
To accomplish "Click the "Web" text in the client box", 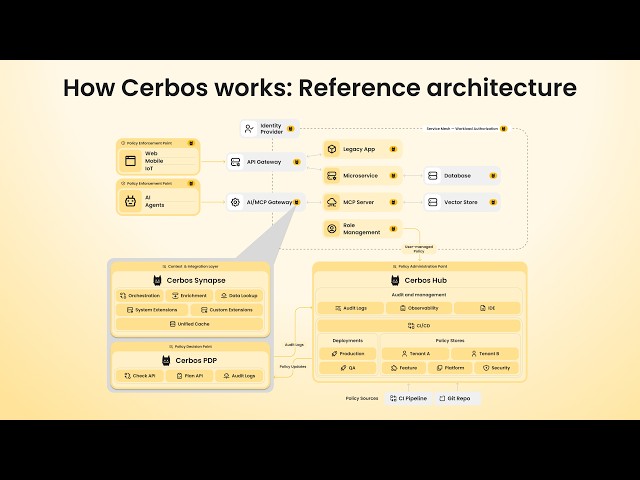I will pos(151,153).
